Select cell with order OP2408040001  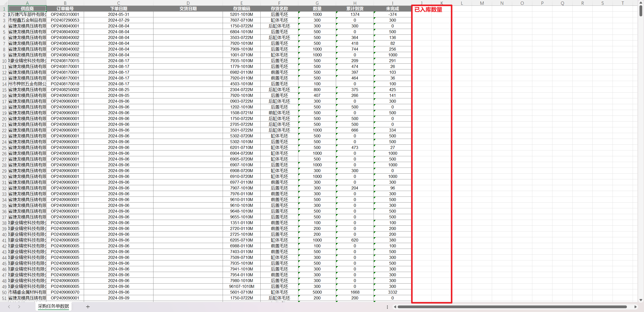[65, 26]
